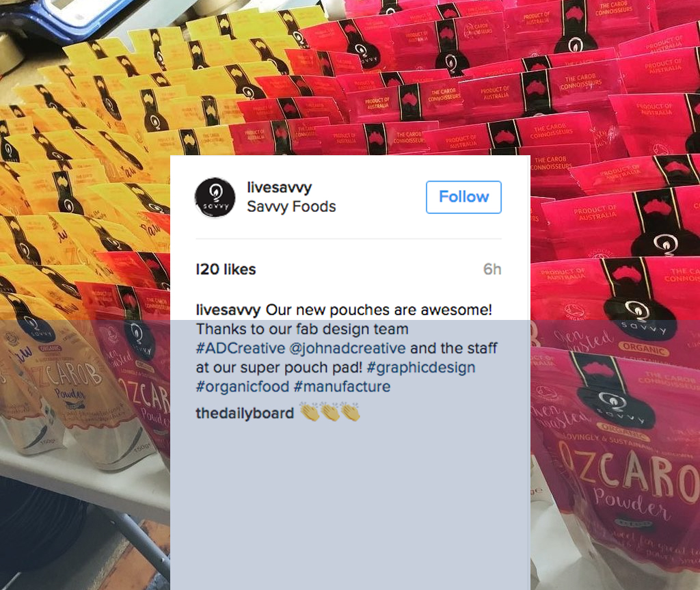Click livesavvy username in the caption
Screen dimensions: 700x590
pos(228,310)
